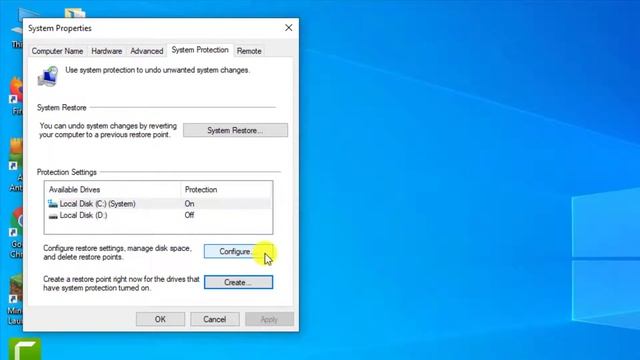
Task: Click the On protection status for C:
Action: 189,204
